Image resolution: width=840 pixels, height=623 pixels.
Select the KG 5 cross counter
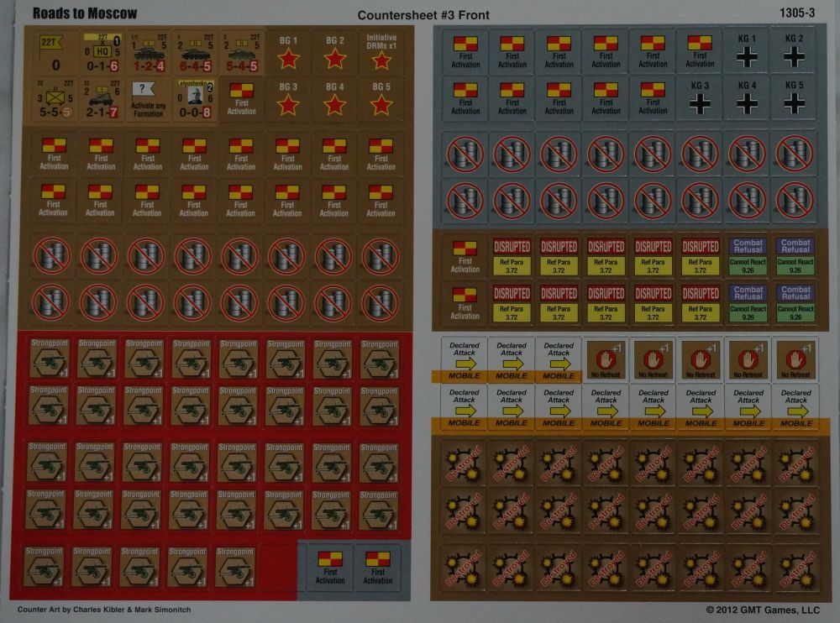coord(794,98)
